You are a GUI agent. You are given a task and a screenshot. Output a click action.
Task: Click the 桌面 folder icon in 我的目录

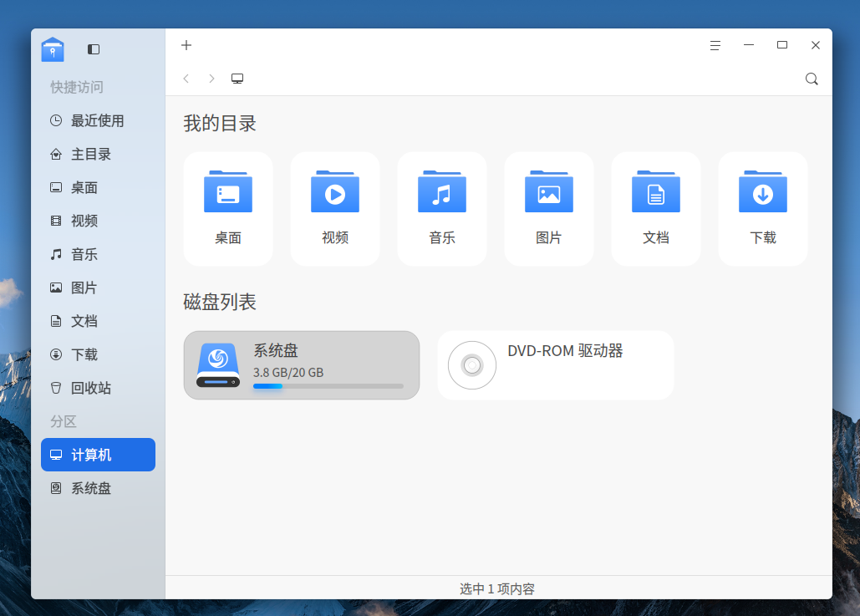pos(228,191)
